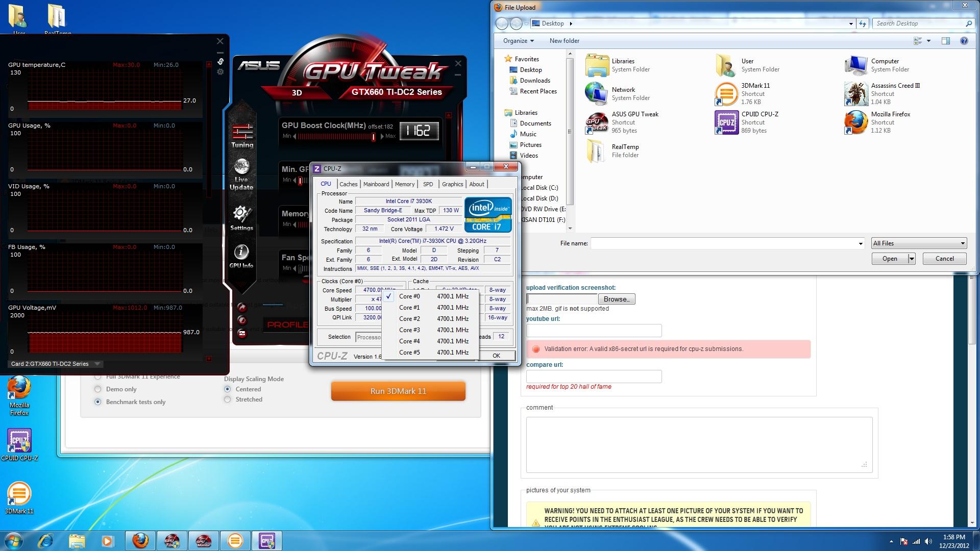Image resolution: width=980 pixels, height=551 pixels.
Task: Switch to Mainboard tab in CPU-Z
Action: pyautogui.click(x=376, y=184)
